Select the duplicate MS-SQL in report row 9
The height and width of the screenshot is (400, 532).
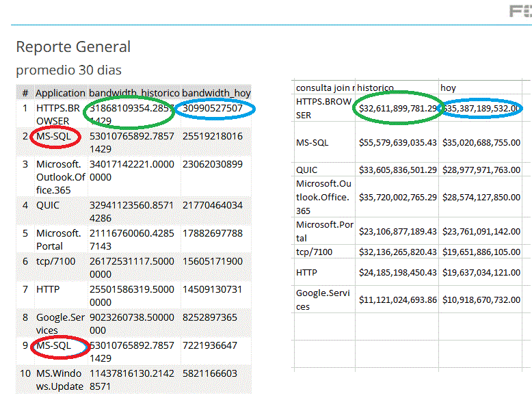tap(53, 346)
